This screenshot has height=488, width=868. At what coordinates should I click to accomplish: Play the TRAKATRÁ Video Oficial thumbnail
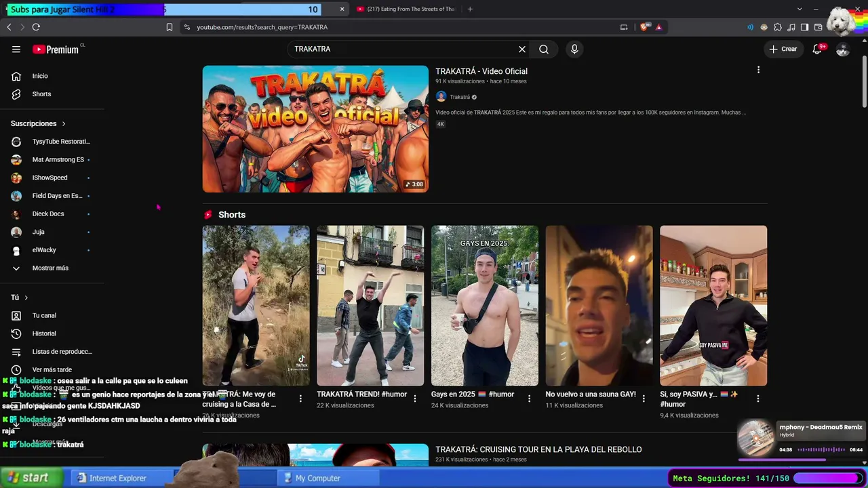click(315, 129)
